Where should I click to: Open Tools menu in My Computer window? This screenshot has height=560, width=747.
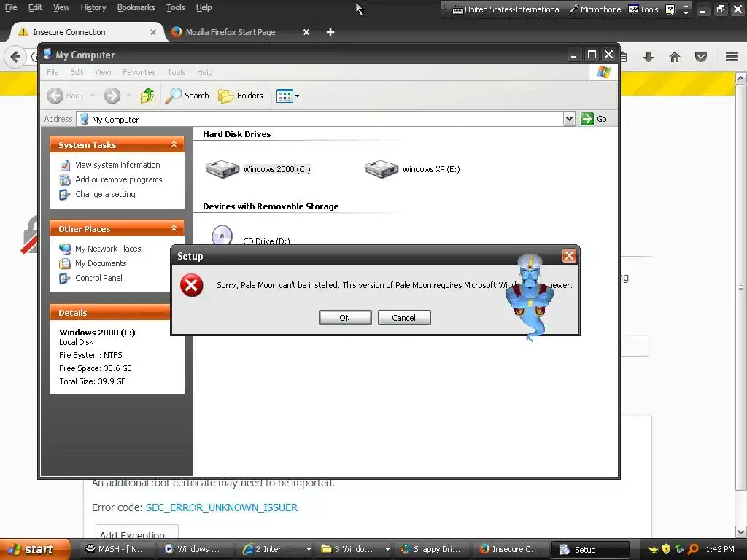coord(177,72)
